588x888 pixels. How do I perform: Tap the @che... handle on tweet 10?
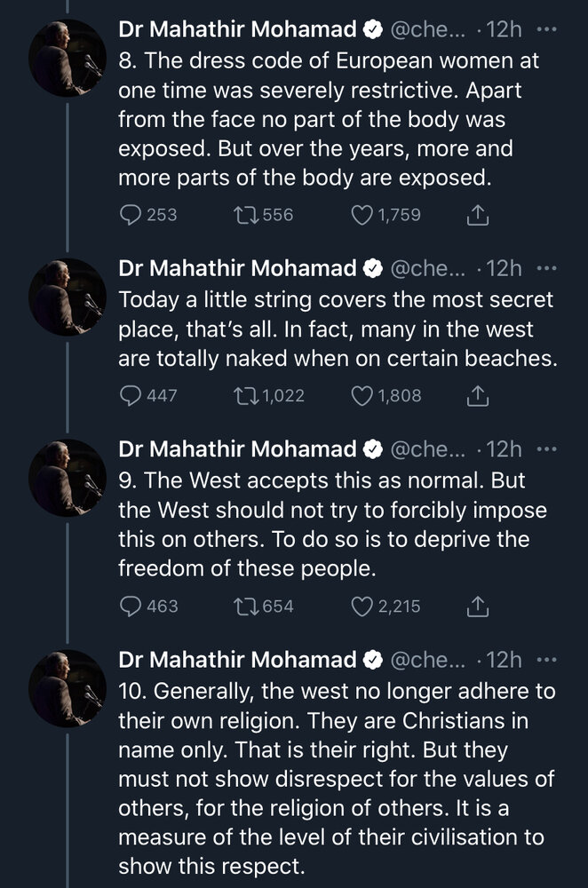pos(428,660)
